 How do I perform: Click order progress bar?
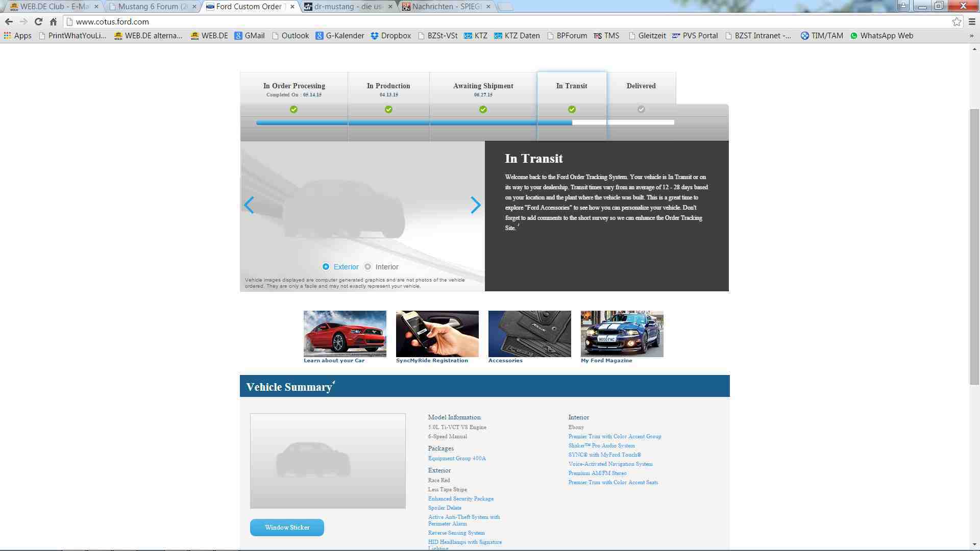(x=465, y=122)
